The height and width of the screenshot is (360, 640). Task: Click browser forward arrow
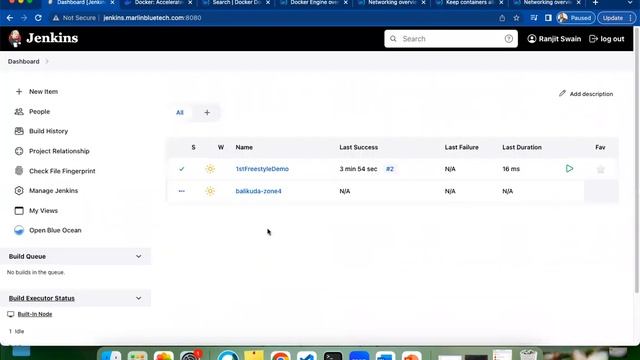tap(24, 18)
